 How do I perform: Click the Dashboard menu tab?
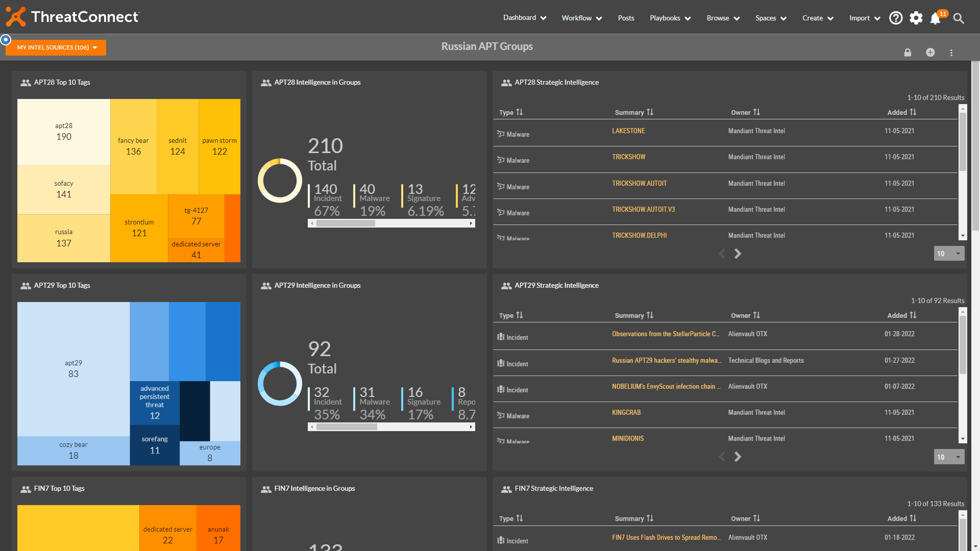pos(526,18)
